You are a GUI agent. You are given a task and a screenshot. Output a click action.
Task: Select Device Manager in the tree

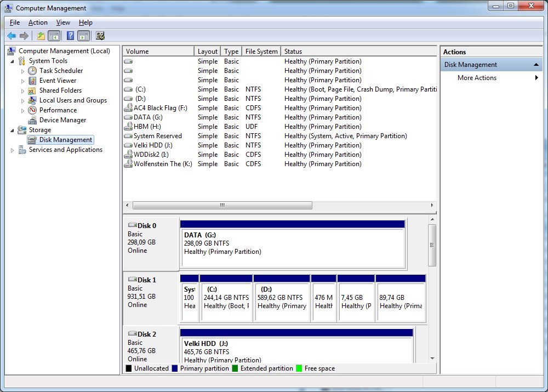point(62,120)
